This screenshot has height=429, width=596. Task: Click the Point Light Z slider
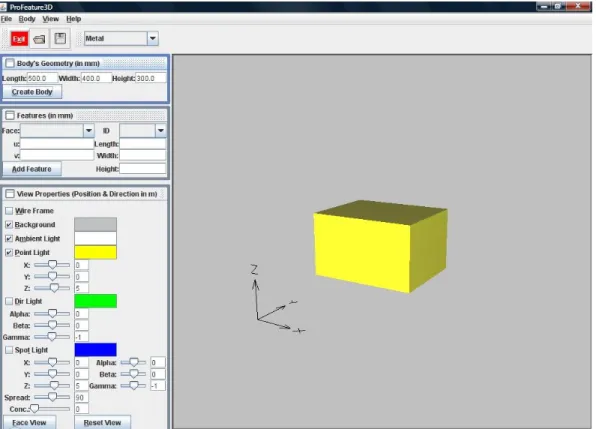point(52,288)
